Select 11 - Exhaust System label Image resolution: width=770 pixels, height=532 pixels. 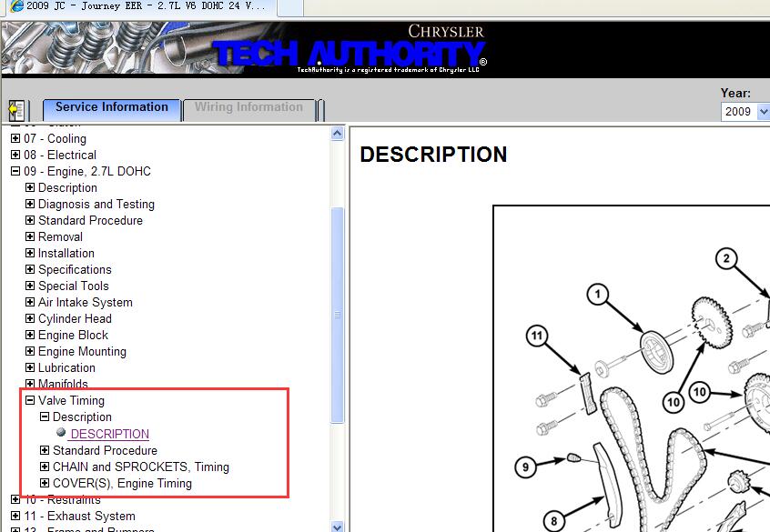coord(79,517)
